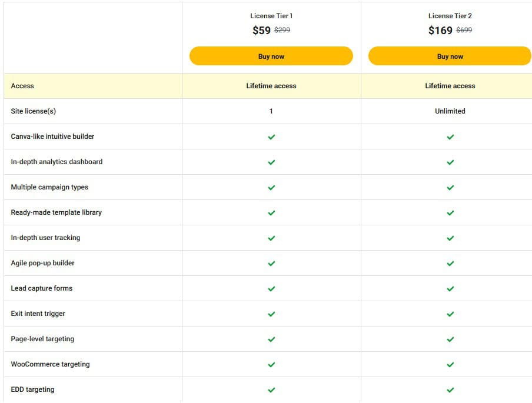Click the $59 price for License Tier 1
This screenshot has width=532, height=403.
[x=260, y=29]
